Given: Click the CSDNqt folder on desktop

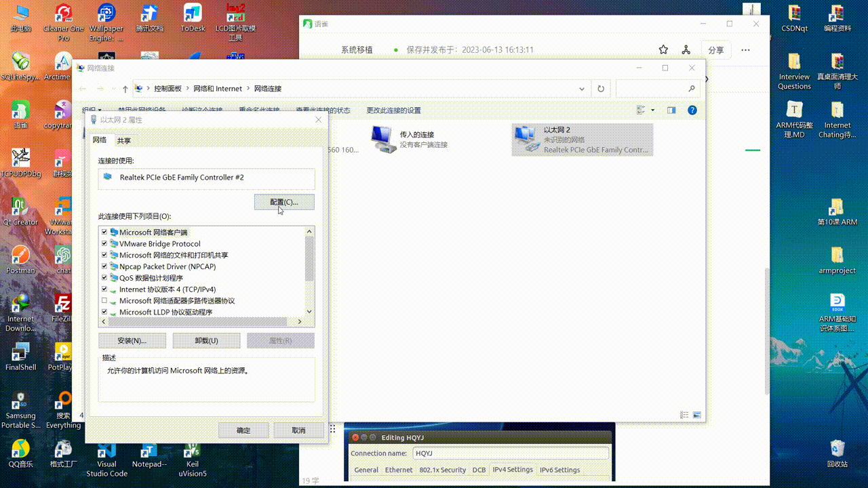Looking at the screenshot, I should (x=794, y=18).
